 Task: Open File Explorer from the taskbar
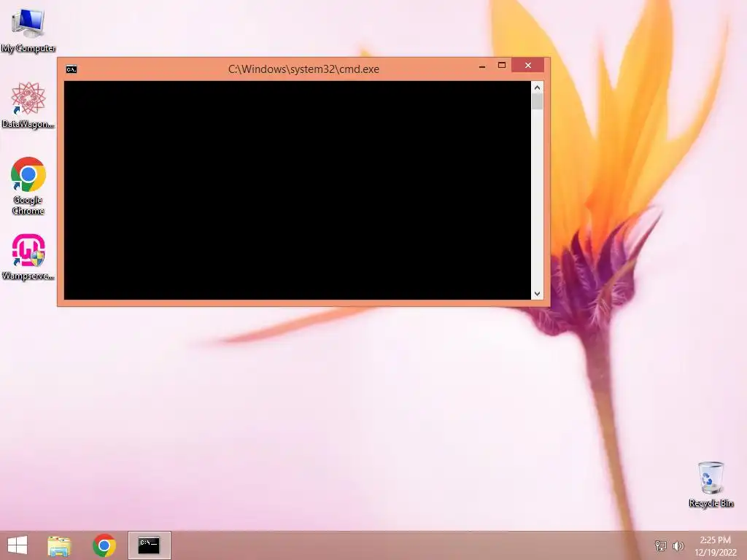tap(59, 545)
